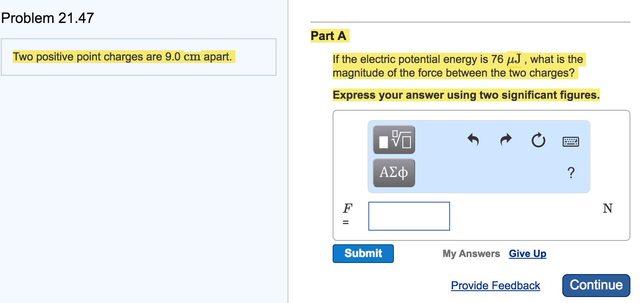Click the two significant figures instruction

(x=466, y=95)
